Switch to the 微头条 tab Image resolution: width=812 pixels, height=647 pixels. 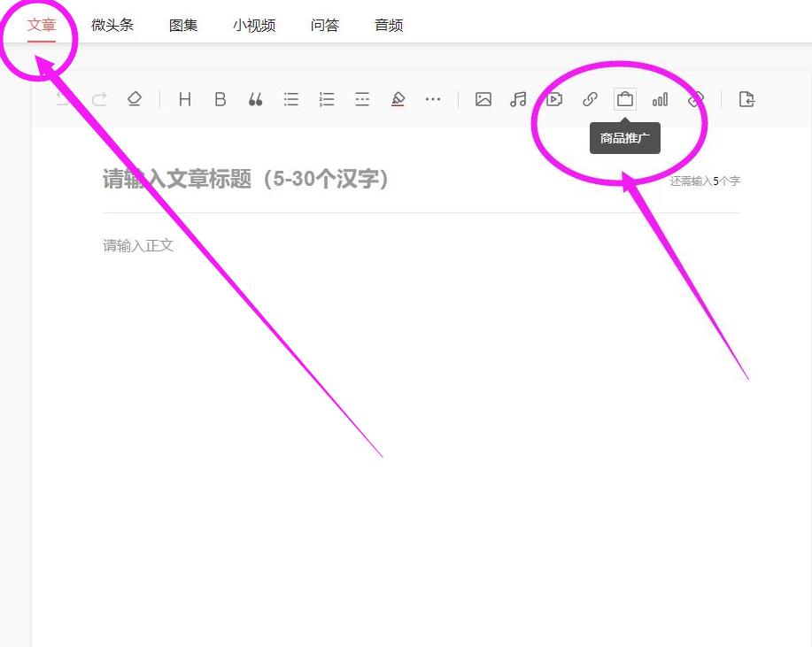112,25
